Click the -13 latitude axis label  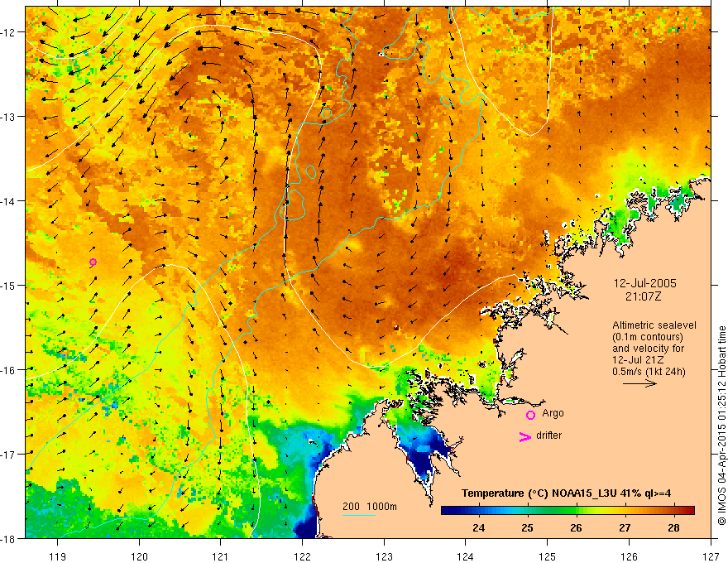point(9,116)
